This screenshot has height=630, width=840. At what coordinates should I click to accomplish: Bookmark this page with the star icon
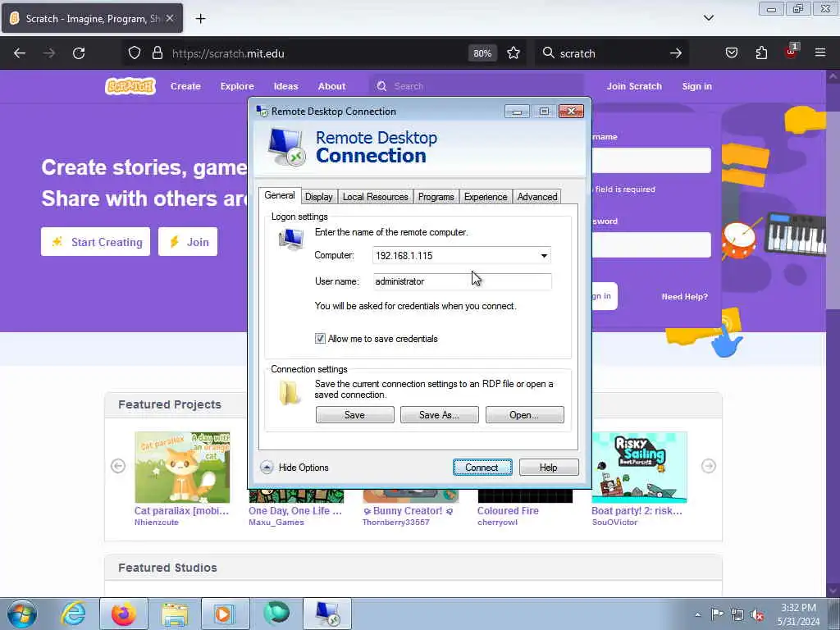pyautogui.click(x=514, y=53)
